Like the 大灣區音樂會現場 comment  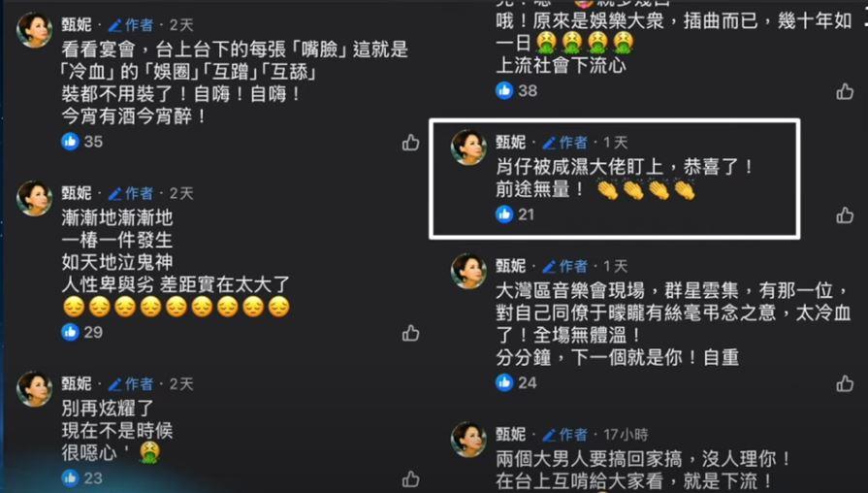pos(845,383)
